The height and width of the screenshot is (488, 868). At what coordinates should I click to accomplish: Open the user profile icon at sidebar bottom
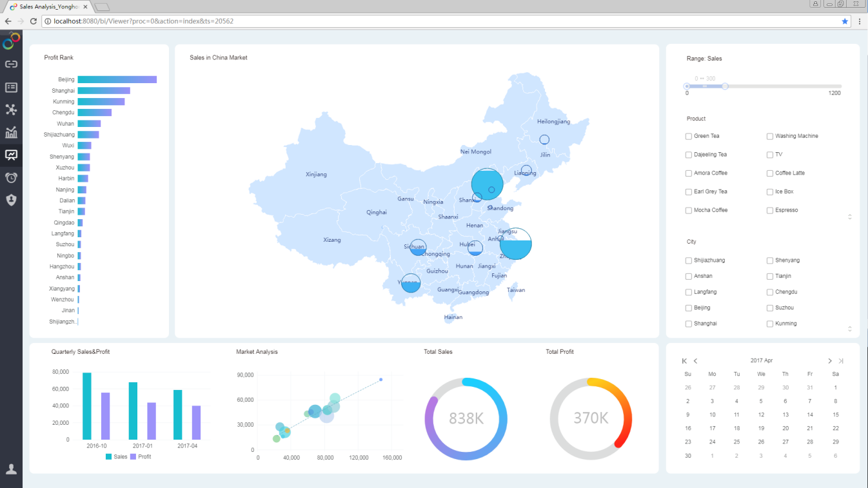(x=11, y=469)
